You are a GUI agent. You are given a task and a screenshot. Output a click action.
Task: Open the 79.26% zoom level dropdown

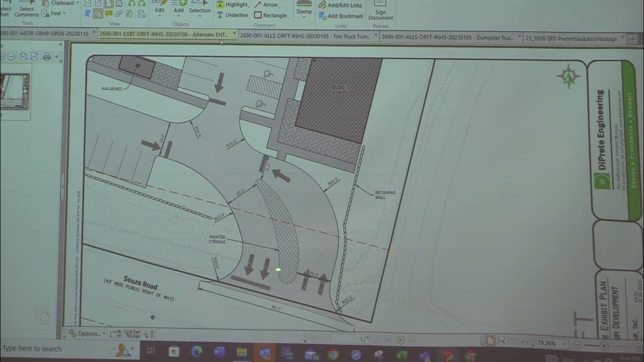pos(551,343)
